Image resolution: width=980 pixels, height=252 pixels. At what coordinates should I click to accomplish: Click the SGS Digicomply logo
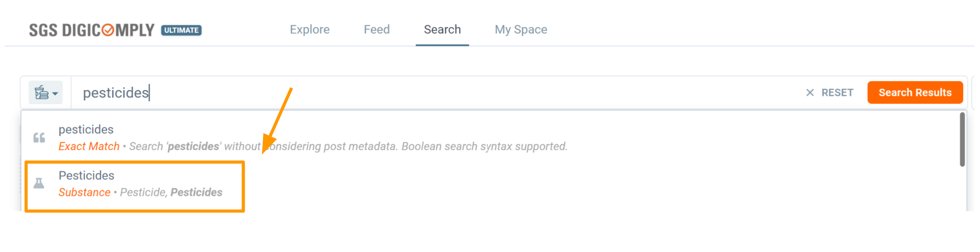(x=91, y=30)
